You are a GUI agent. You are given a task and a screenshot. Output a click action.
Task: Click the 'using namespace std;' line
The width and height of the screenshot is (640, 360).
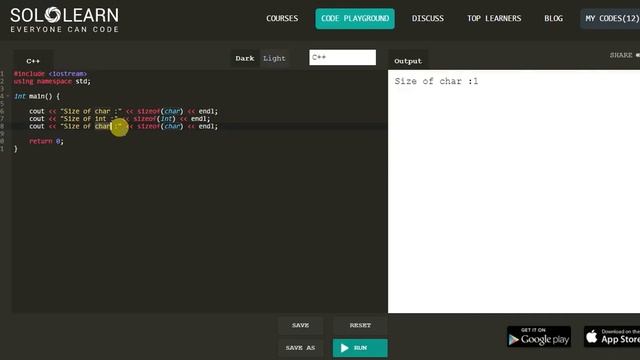tap(52, 81)
